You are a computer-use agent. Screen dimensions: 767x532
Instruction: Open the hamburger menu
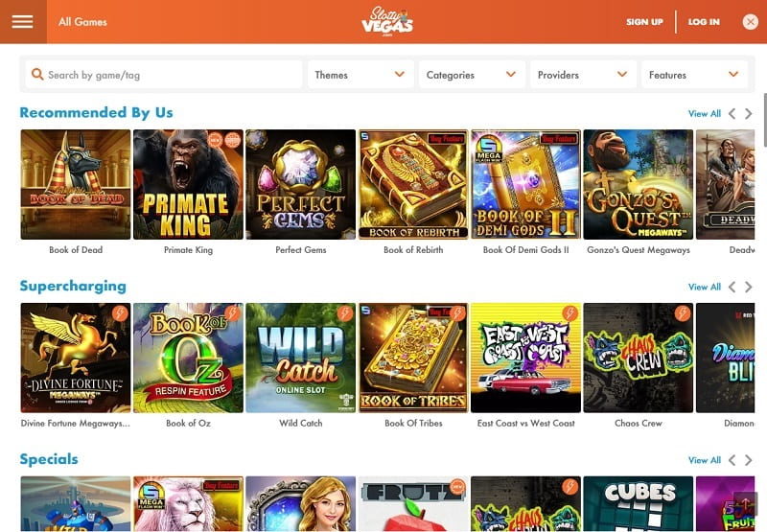point(22,21)
